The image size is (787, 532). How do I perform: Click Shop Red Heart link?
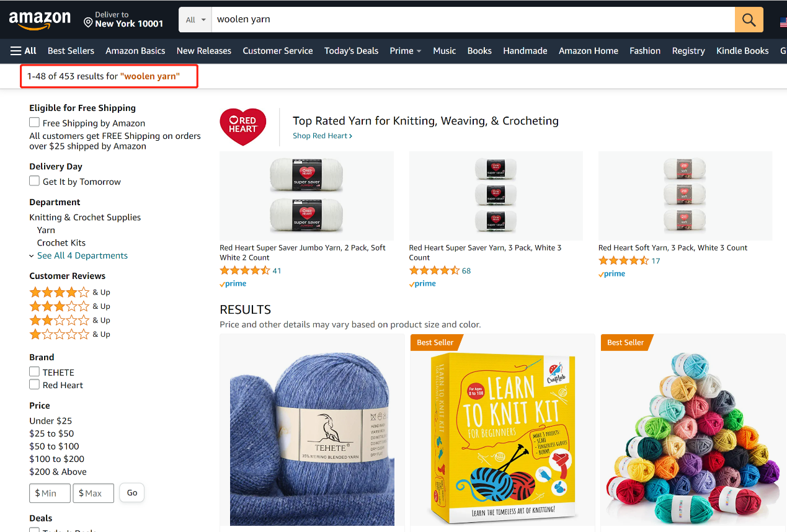pyautogui.click(x=322, y=136)
